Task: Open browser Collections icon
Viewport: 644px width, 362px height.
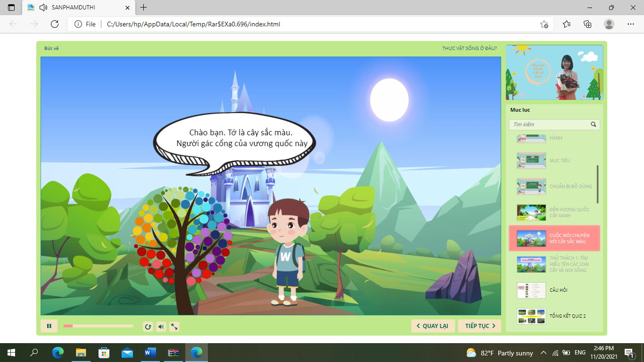Action: pyautogui.click(x=587, y=24)
